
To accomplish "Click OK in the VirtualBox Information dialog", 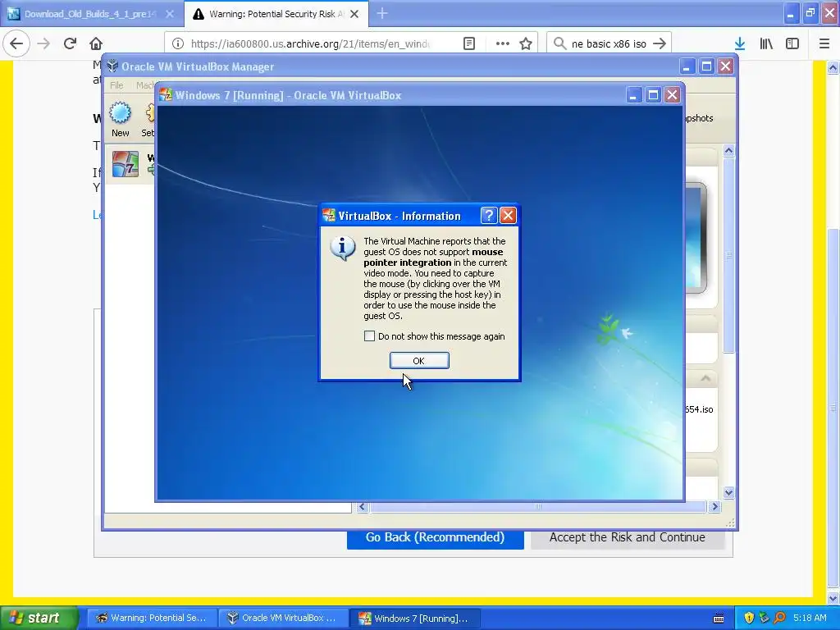I will tap(419, 361).
